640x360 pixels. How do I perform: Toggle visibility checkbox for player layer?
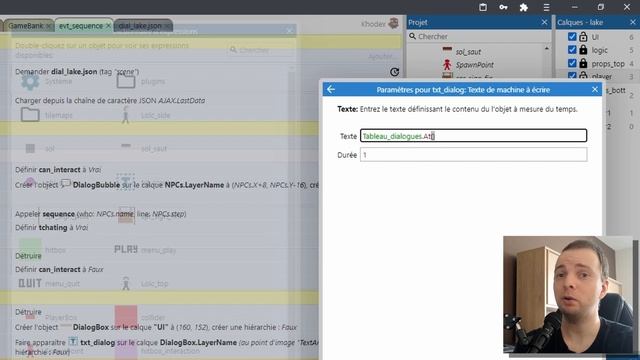[x=572, y=76]
